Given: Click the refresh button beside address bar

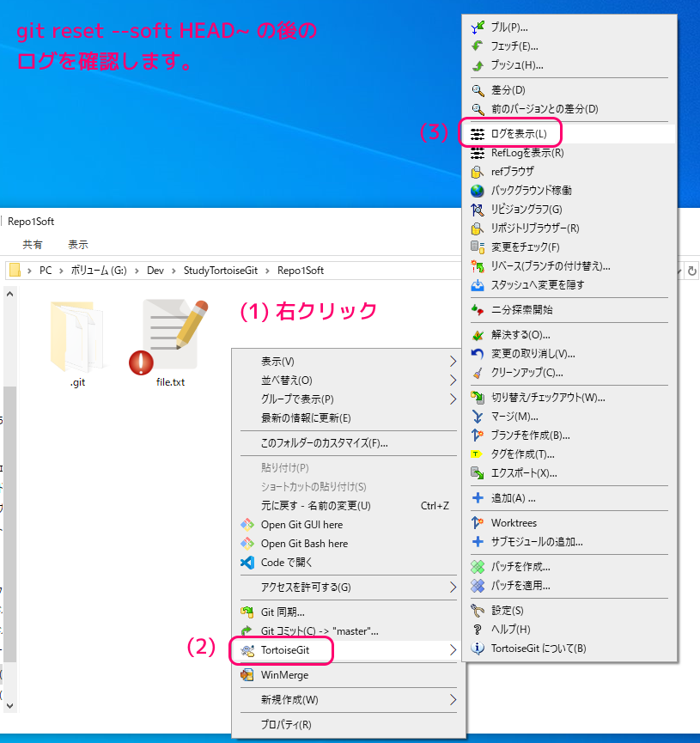Looking at the screenshot, I should (x=692, y=271).
